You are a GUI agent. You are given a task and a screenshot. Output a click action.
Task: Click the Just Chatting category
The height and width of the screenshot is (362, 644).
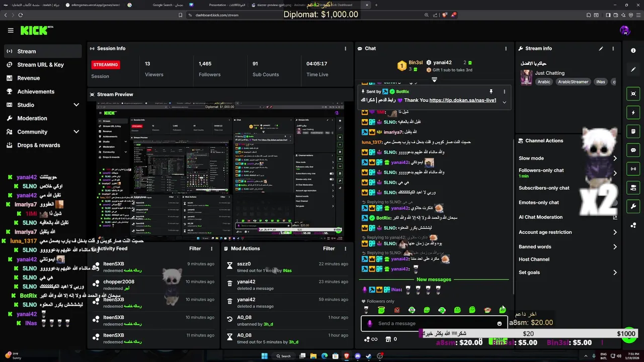point(549,73)
